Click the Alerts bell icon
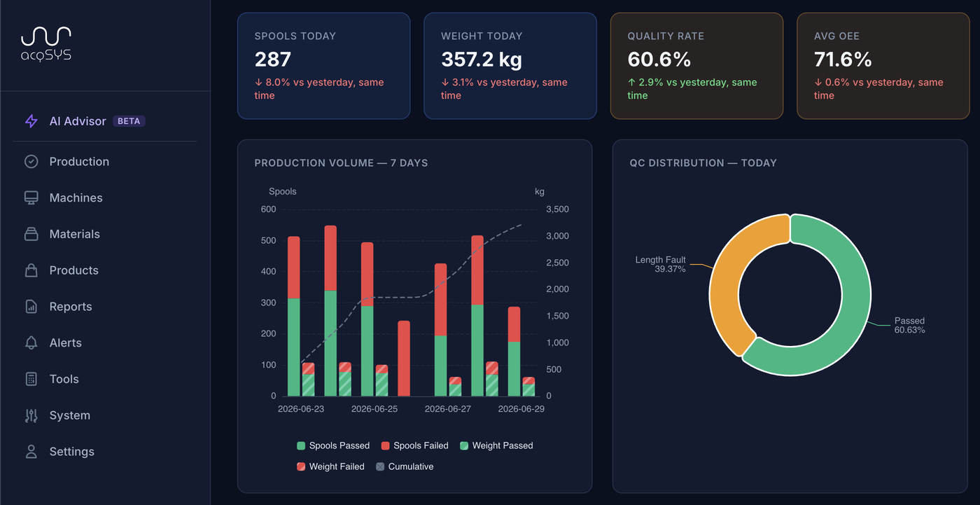Screen dimensions: 980x505 point(31,343)
